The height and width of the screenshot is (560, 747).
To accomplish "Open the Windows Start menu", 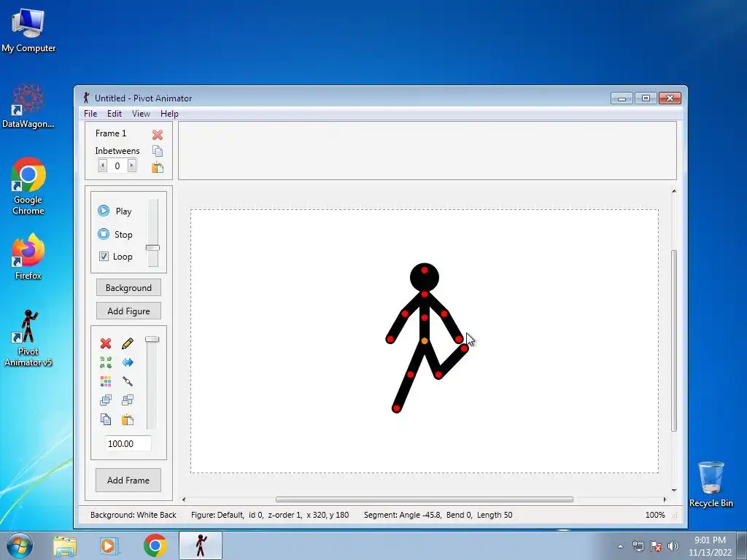I will pyautogui.click(x=20, y=545).
